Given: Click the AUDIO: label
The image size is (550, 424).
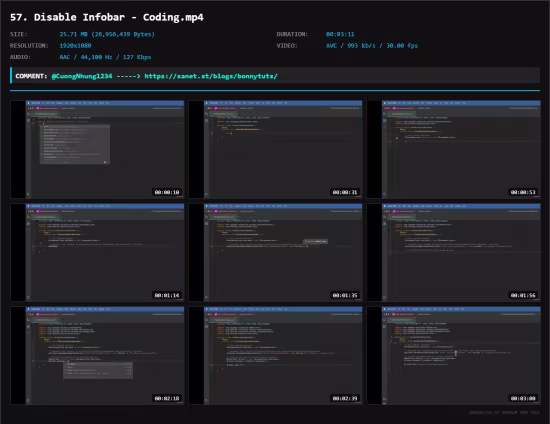Looking at the screenshot, I should click(20, 57).
